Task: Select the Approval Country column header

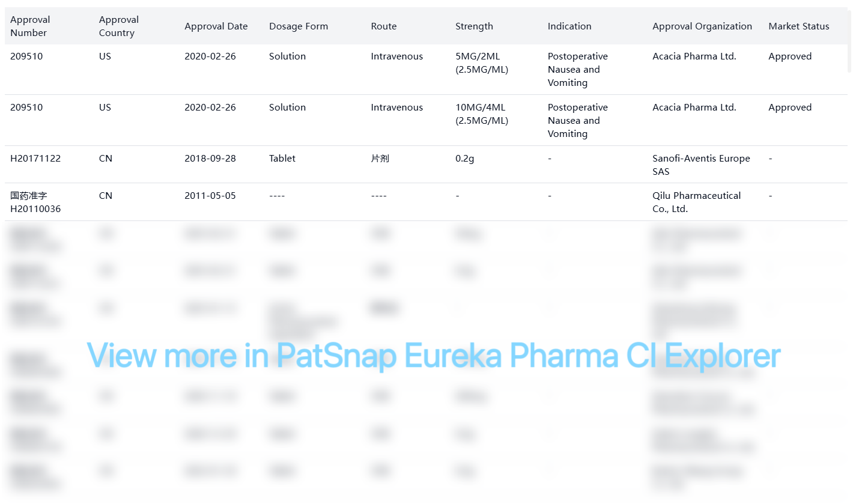Action: point(119,26)
